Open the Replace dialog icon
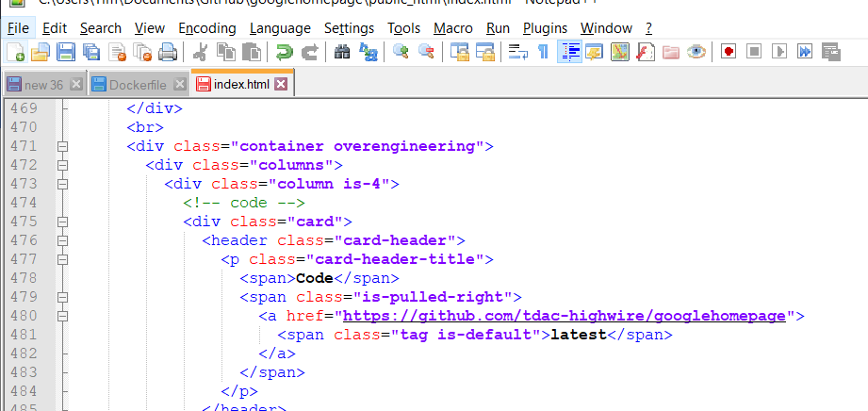This screenshot has height=411, width=868. (x=368, y=52)
